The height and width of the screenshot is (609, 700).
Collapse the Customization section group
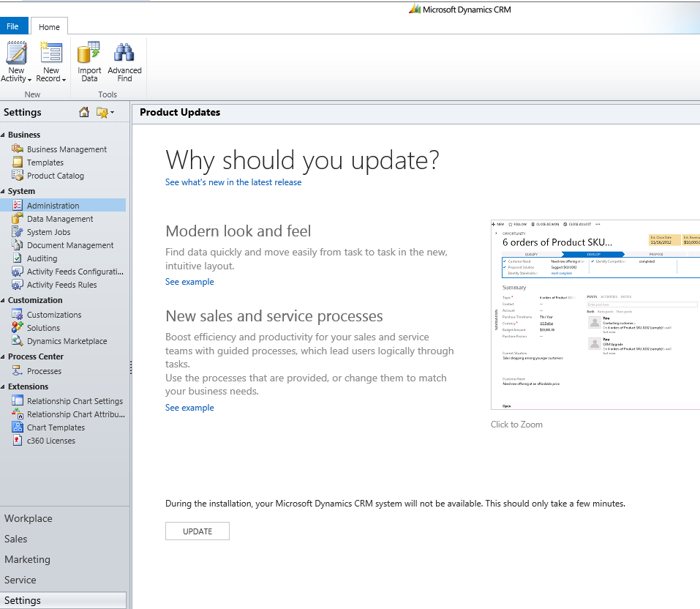coord(3,301)
